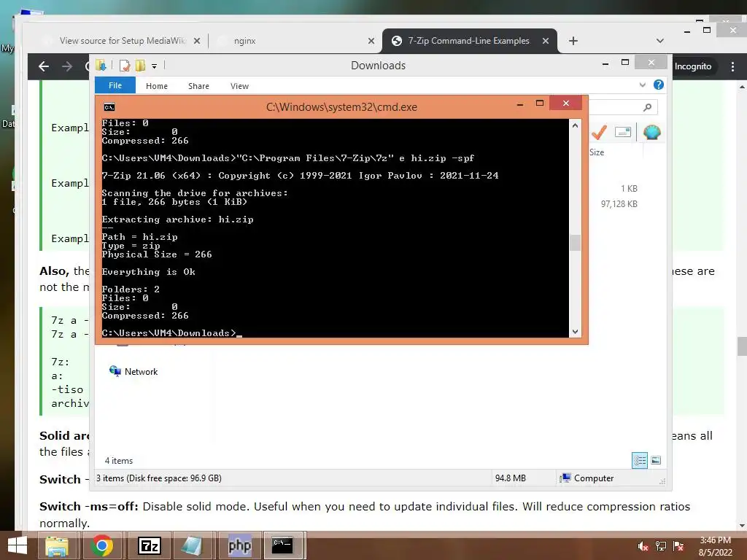Image resolution: width=747 pixels, height=560 pixels.
Task: Switch to the View ribbon tab
Action: (x=239, y=86)
